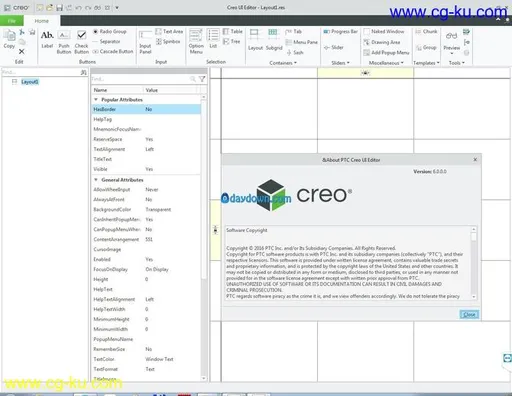Insert a Check Button widget
The height and width of the screenshot is (396, 512).
pyautogui.click(x=81, y=42)
